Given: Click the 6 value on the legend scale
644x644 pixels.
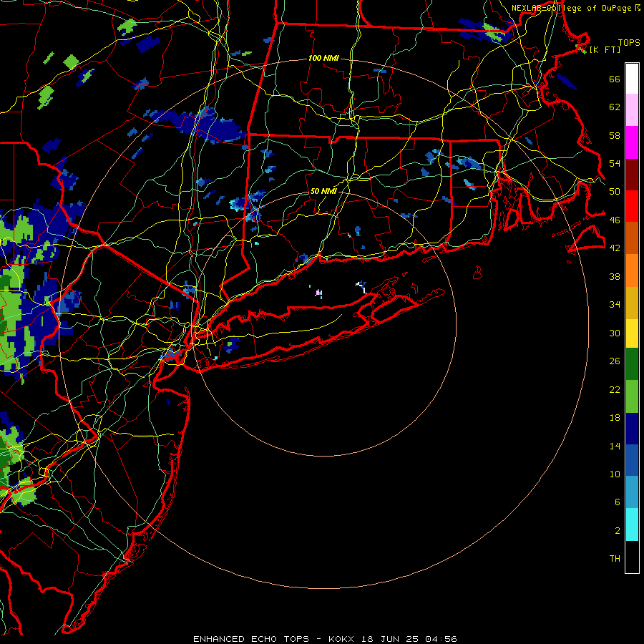Looking at the screenshot, I should (x=618, y=502).
